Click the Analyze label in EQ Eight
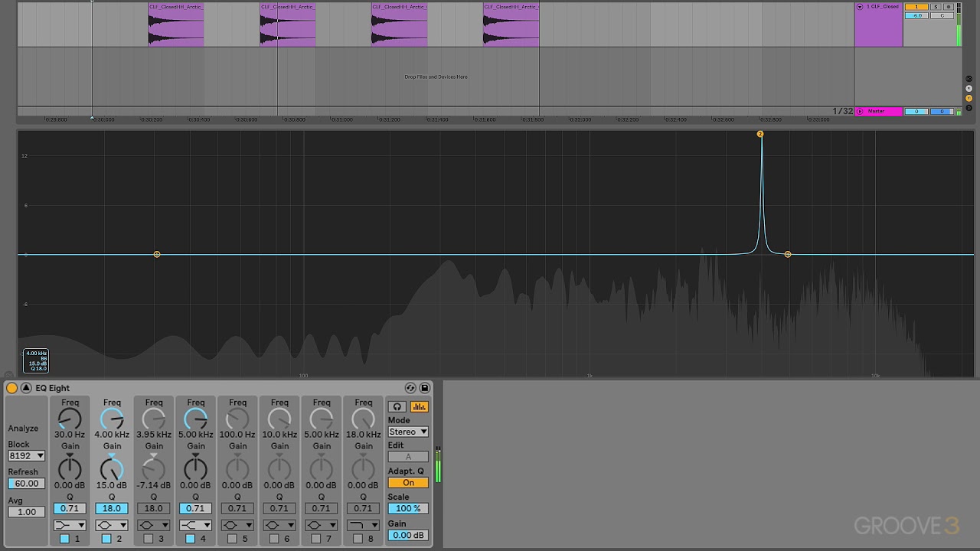 (x=23, y=429)
